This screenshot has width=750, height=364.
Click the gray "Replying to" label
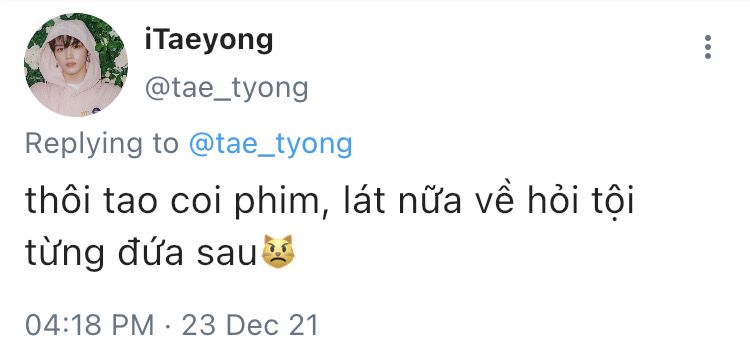click(x=102, y=144)
